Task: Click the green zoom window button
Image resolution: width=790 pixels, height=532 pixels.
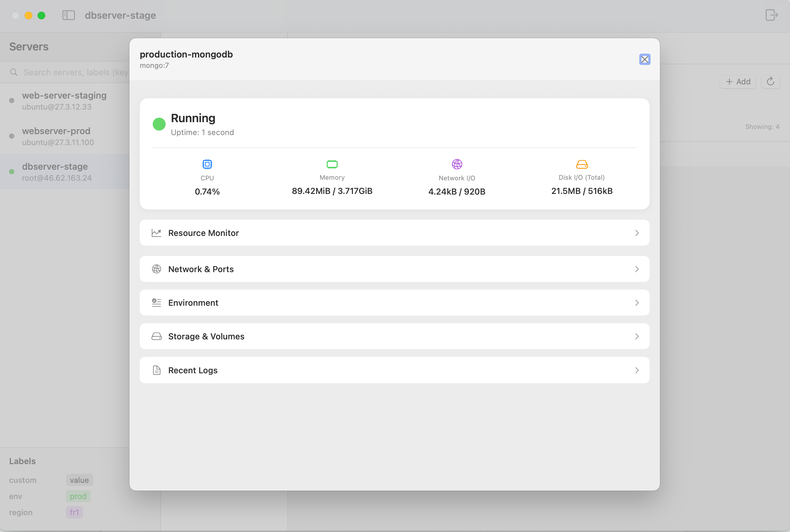Action: (x=41, y=15)
